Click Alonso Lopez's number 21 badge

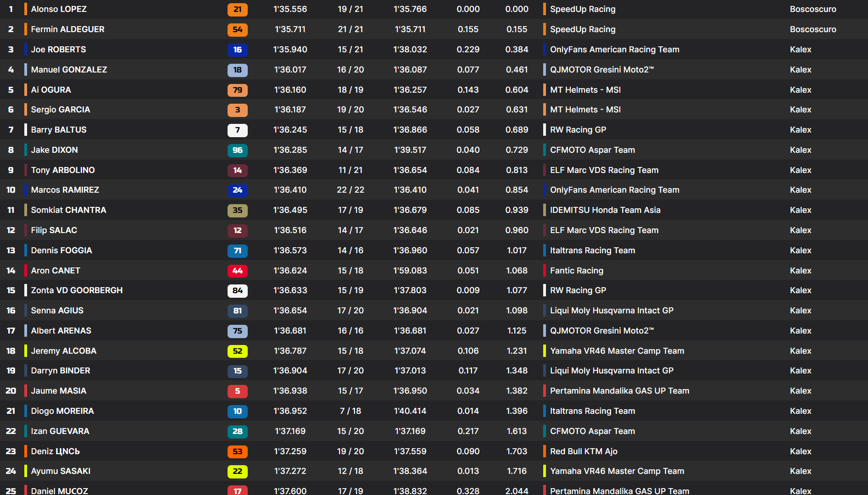[x=237, y=9]
